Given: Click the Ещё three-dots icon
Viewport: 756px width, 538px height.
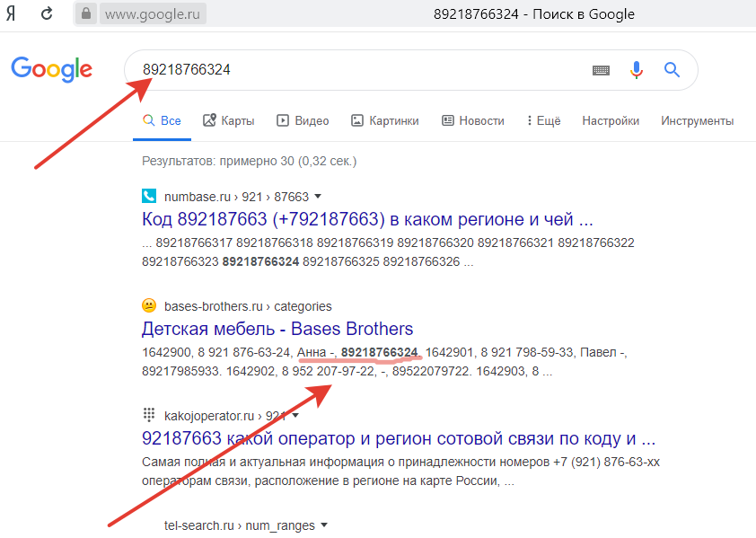Looking at the screenshot, I should click(x=530, y=120).
